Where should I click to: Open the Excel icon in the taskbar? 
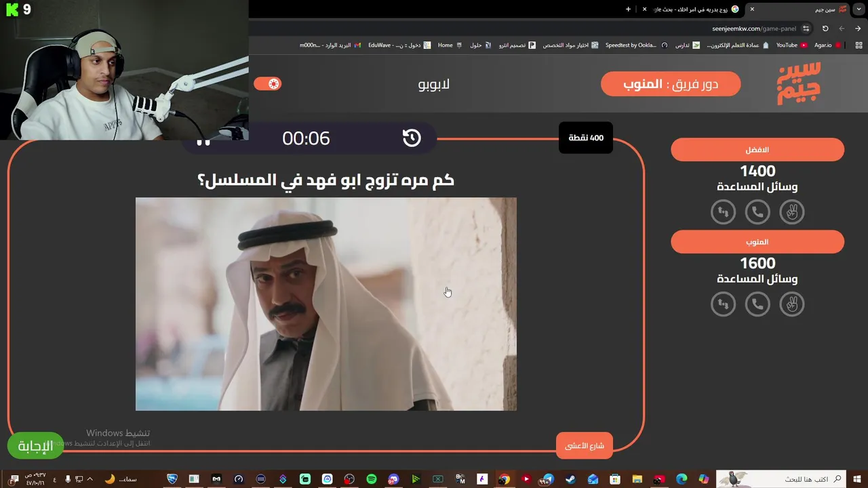tap(438, 479)
